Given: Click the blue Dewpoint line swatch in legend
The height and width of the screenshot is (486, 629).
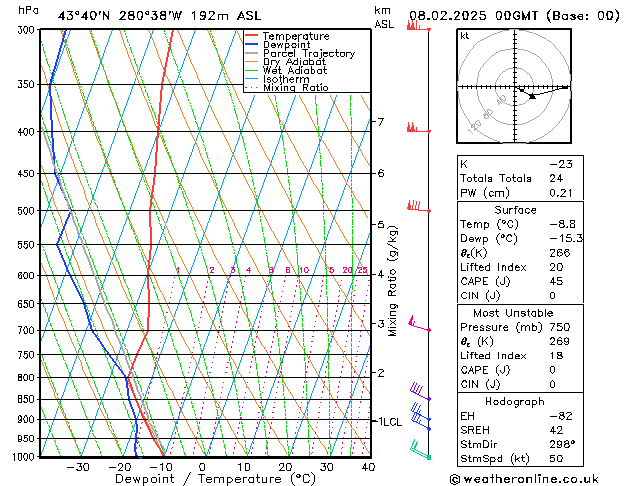Looking at the screenshot, I should coord(252,44).
